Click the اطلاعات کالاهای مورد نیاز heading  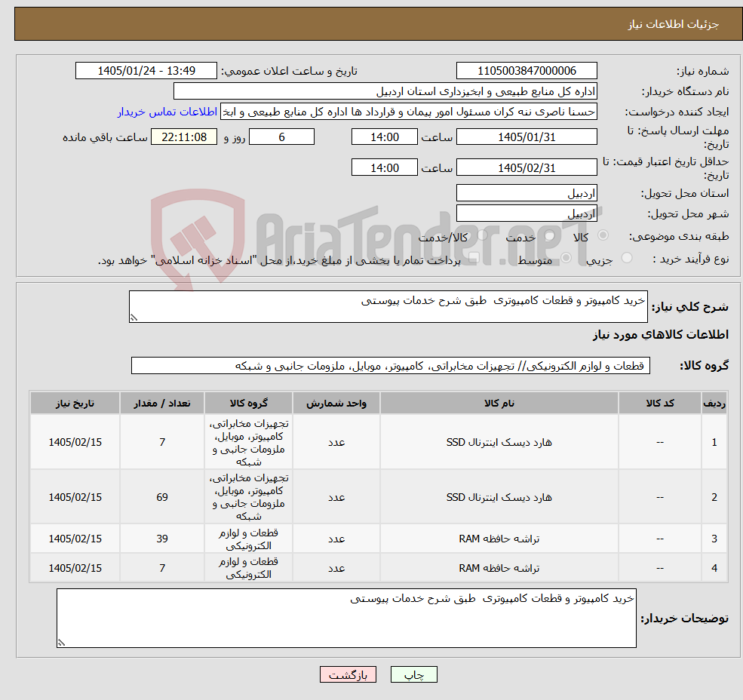coord(660,335)
